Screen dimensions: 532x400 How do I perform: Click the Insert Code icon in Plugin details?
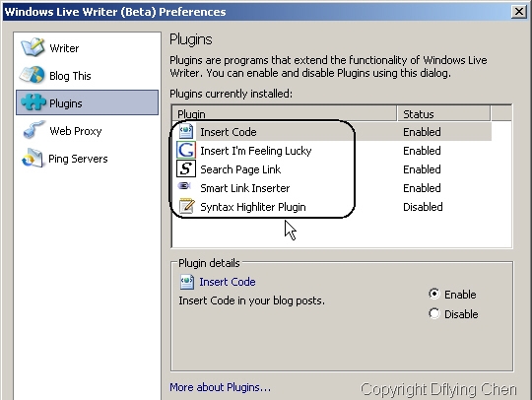[x=186, y=282]
